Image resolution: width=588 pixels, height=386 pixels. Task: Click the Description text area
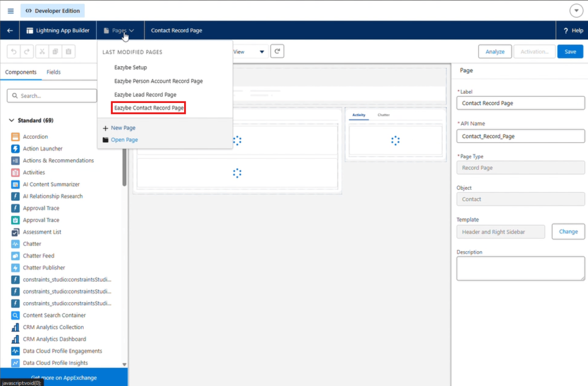[521, 268]
